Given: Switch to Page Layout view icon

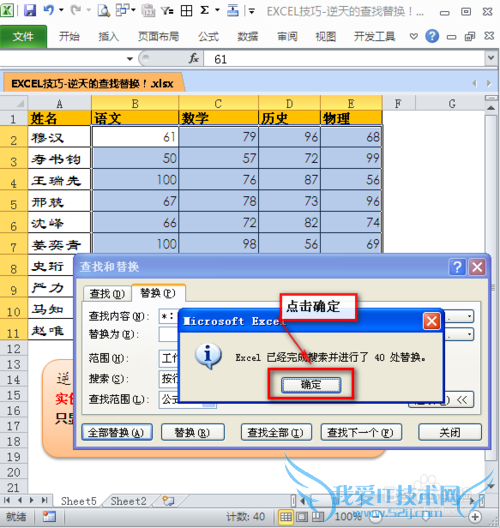Looking at the screenshot, I should 302,517.
